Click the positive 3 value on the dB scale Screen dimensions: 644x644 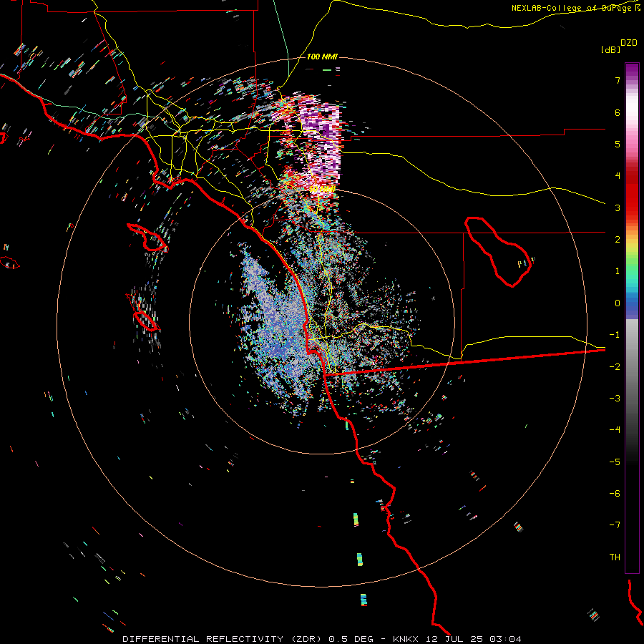point(618,208)
